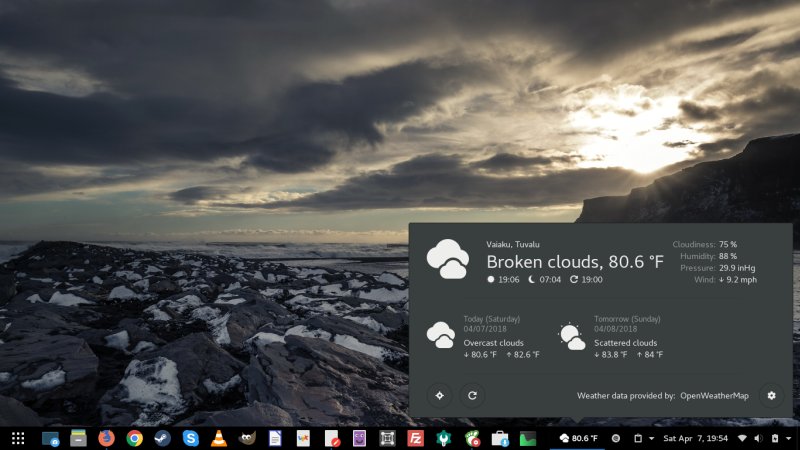Click the Scattered clouds forecast text
Screen dimensions: 800x450
(x=626, y=343)
